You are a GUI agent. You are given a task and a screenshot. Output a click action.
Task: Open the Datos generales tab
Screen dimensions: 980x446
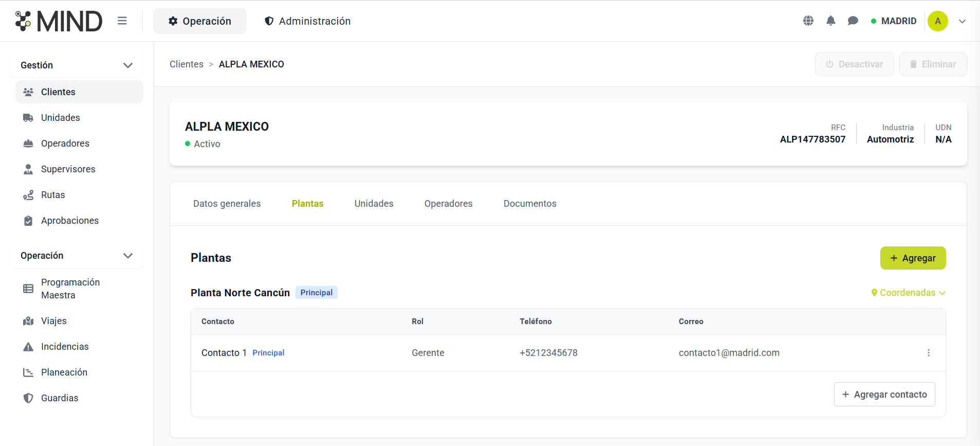click(227, 204)
